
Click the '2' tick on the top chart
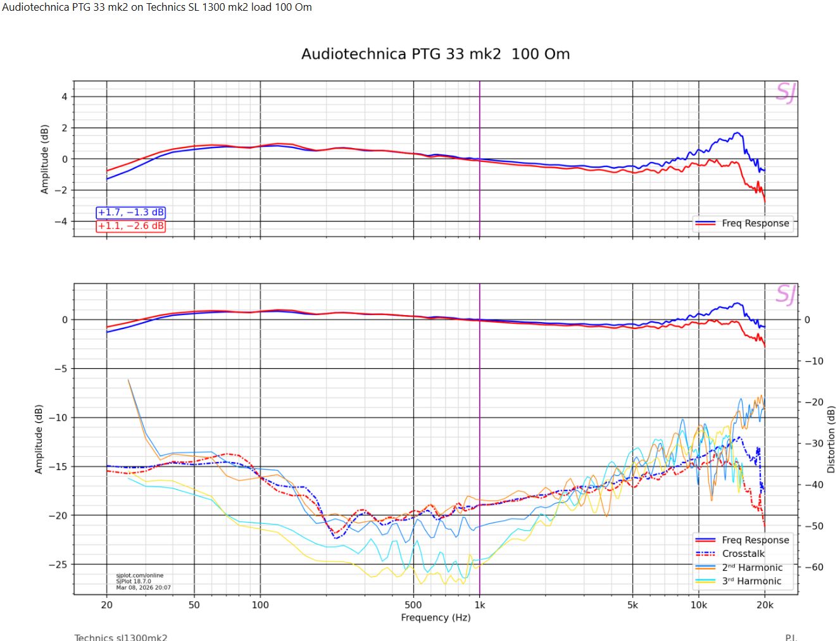click(x=65, y=128)
